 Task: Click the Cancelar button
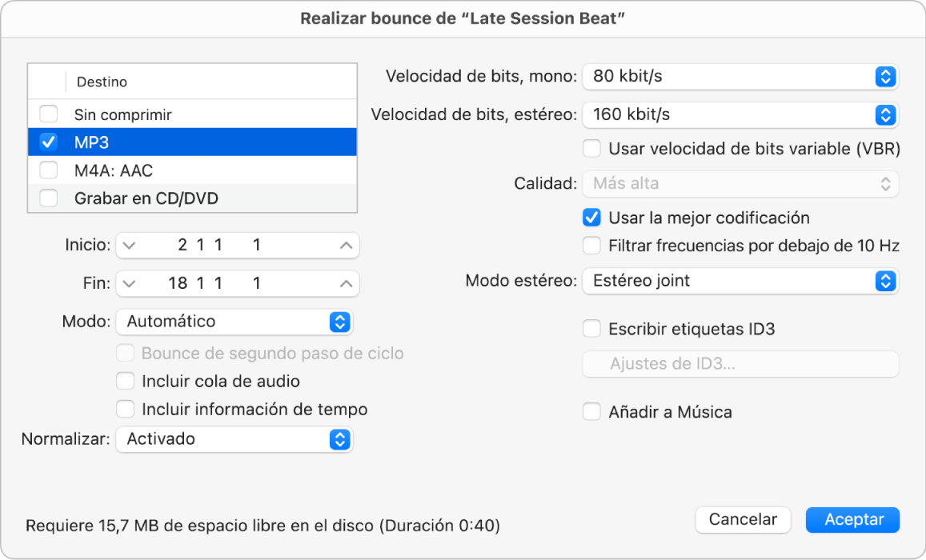coord(743,519)
